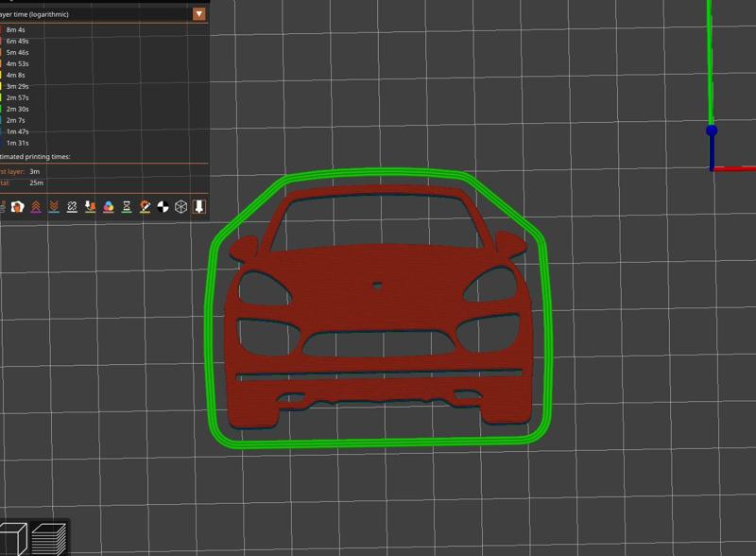Click the 8m 4s legend entry

13,29
